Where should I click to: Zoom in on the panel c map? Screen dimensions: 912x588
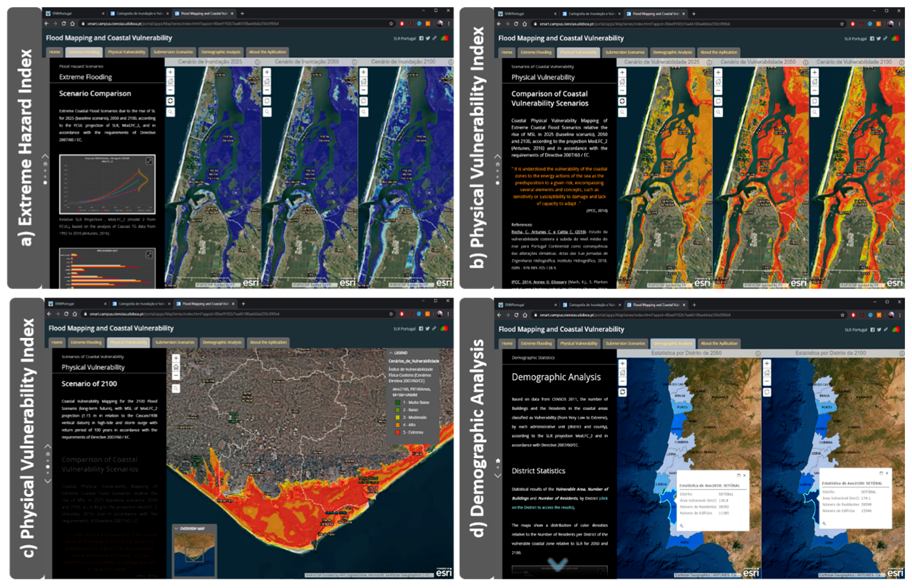(176, 358)
